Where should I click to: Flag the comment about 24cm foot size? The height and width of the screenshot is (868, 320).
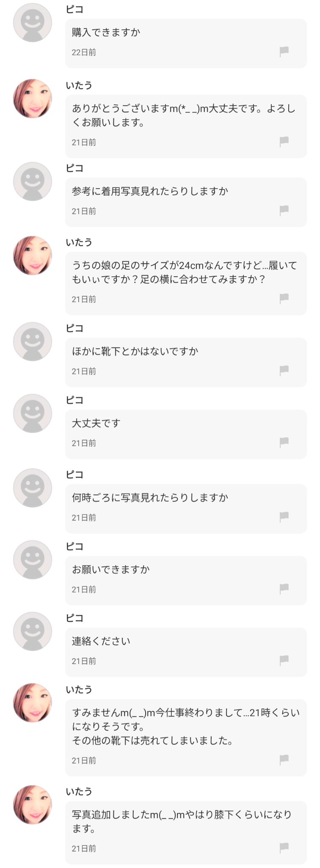coord(284,298)
